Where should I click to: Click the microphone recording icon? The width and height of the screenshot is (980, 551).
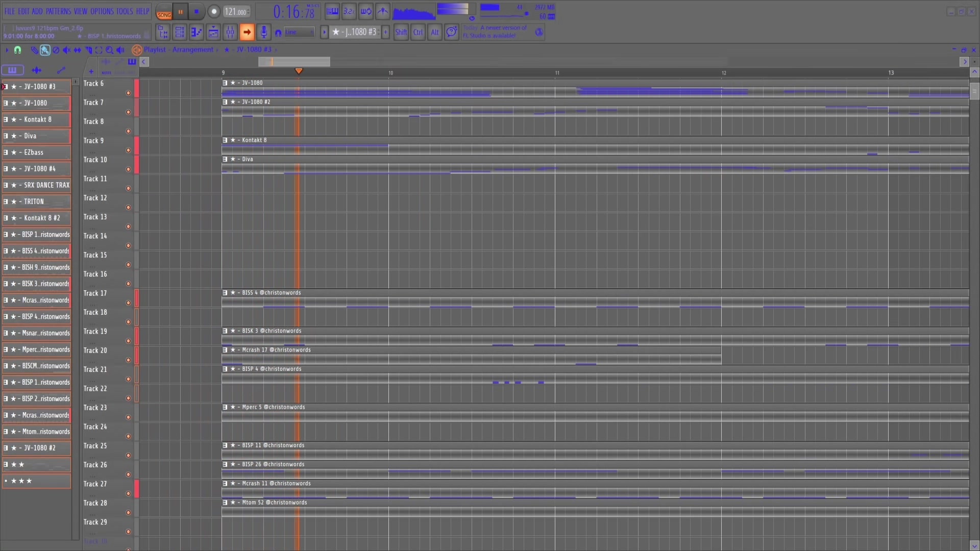point(263,32)
